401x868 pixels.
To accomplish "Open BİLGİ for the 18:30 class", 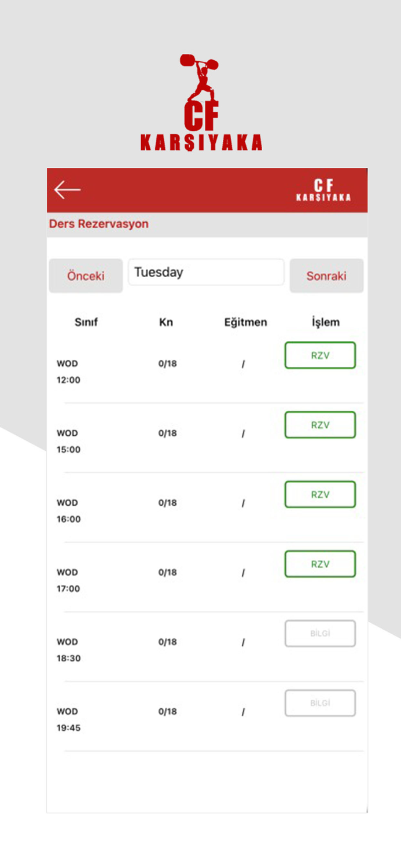I will pos(320,634).
